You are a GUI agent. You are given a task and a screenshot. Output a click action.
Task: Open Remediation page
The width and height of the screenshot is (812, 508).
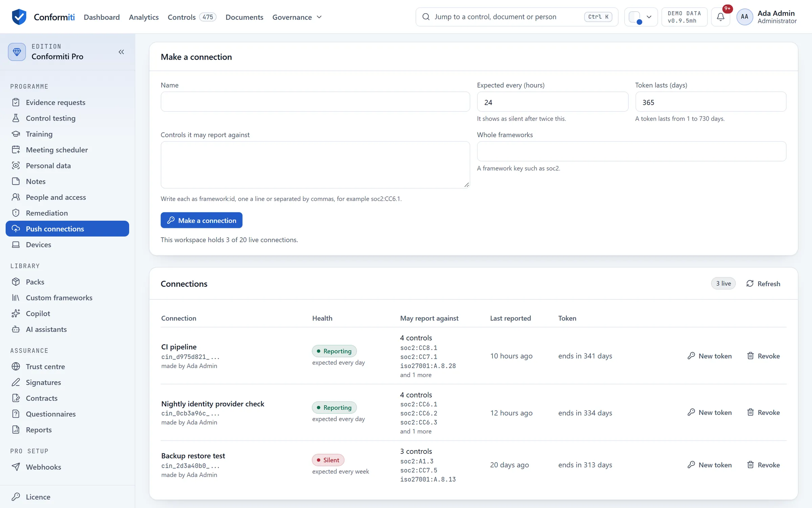pyautogui.click(x=67, y=213)
